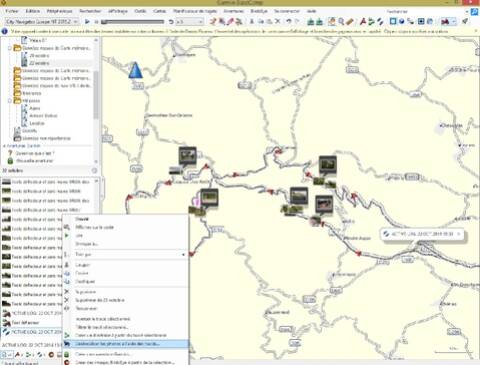Image resolution: width=480 pixels, height=365 pixels.
Task: Open the detail level dropdown next to the slider
Action: (x=190, y=22)
